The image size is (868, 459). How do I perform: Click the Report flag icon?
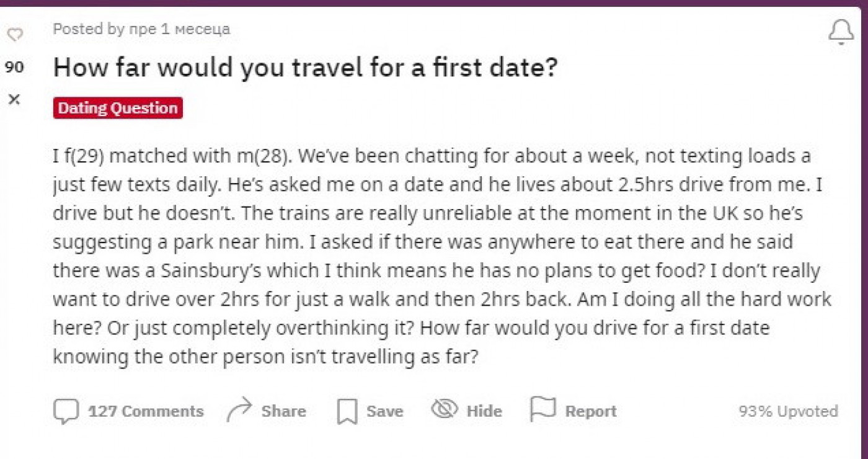[x=542, y=410]
